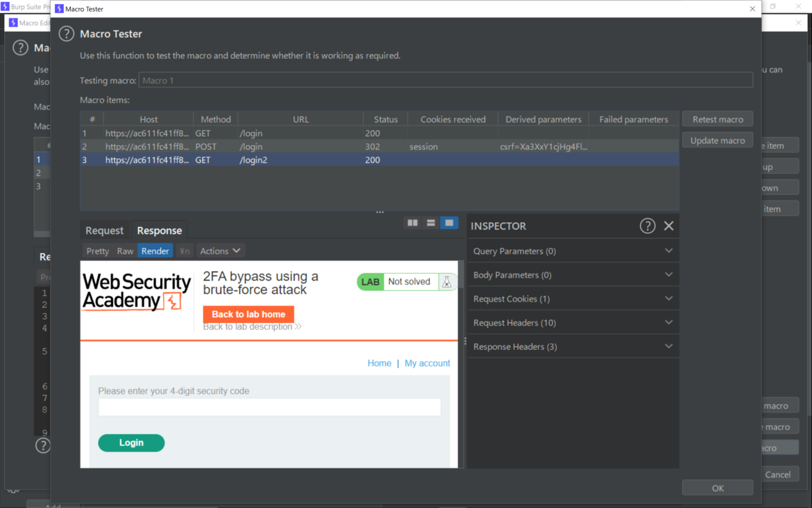Click OK to close Macro Tester
This screenshot has height=508, width=812.
point(717,488)
